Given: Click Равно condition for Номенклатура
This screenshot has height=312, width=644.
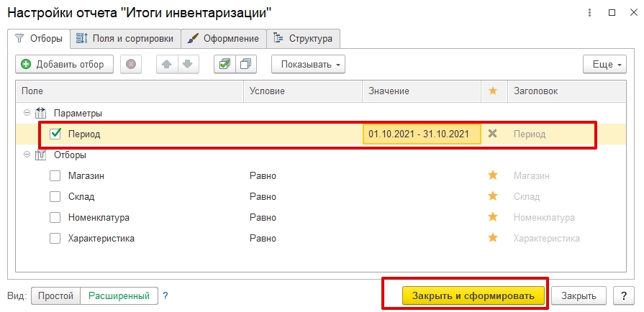Looking at the screenshot, I should tap(263, 218).
